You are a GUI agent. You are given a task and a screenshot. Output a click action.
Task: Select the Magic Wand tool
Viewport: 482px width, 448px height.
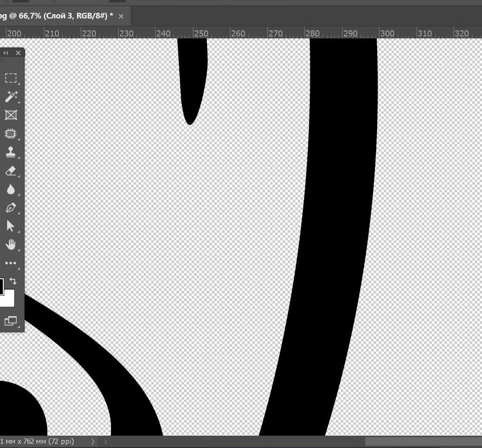pos(10,97)
